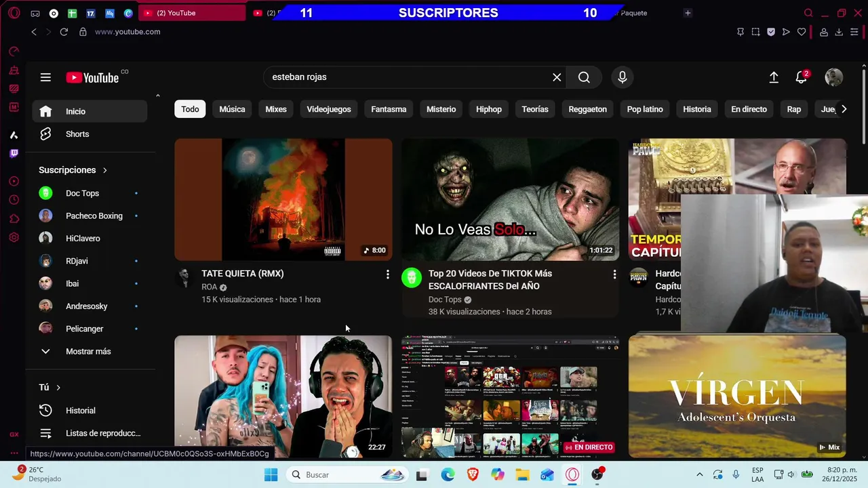This screenshot has width=868, height=488.
Task: Open the Ibai subscription
Action: 90,283
